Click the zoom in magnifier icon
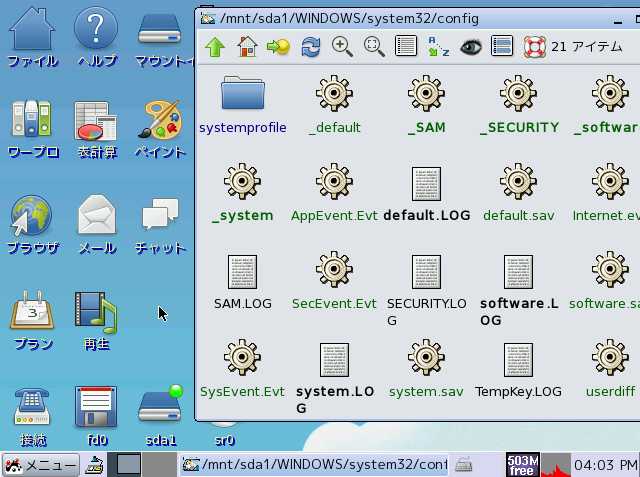Viewport: 640px width, 477px height. pos(343,46)
